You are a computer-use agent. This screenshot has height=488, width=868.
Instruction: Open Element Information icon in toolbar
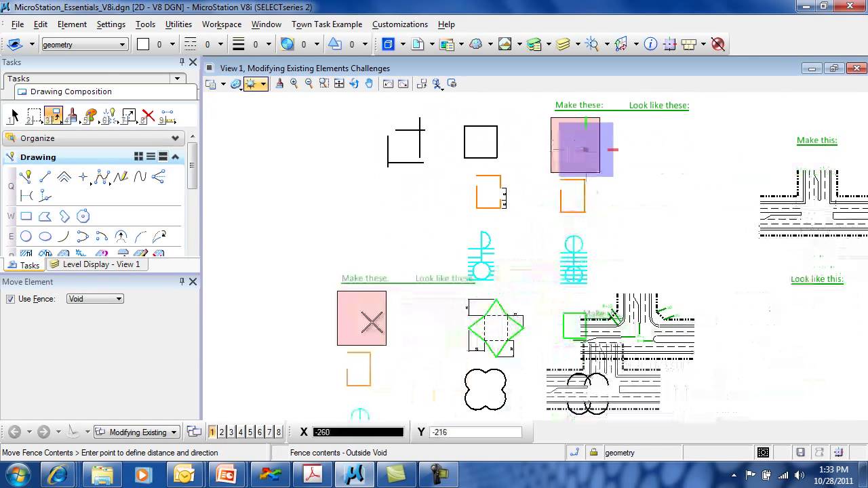pos(650,44)
